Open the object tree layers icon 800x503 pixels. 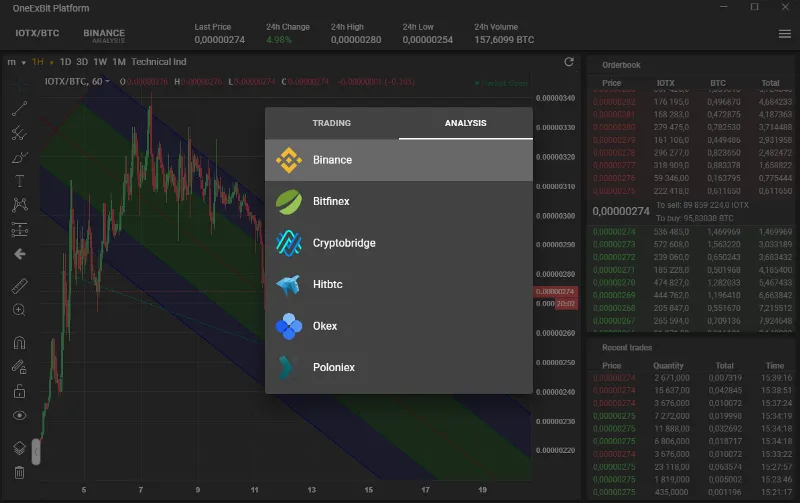click(x=19, y=448)
